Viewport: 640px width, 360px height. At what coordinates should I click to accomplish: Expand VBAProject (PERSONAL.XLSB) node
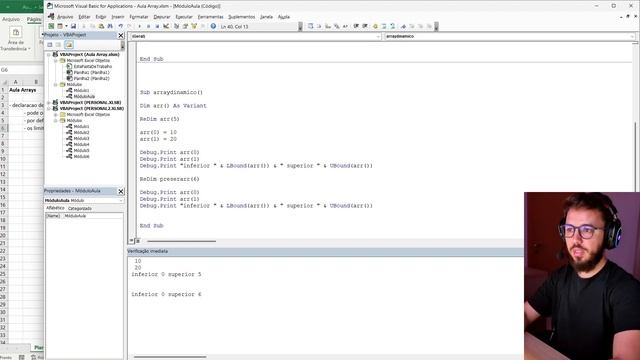tap(49, 102)
